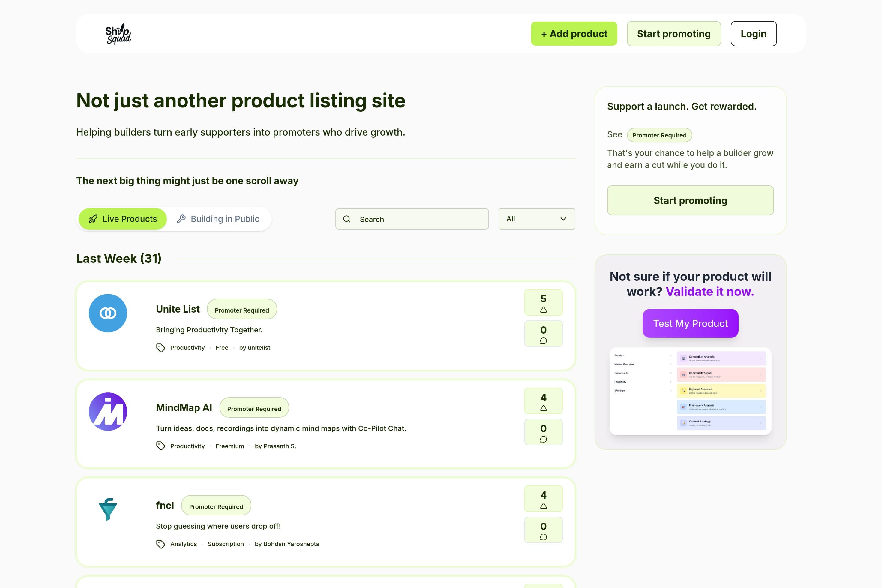Upvote the fnel product

pyautogui.click(x=543, y=499)
